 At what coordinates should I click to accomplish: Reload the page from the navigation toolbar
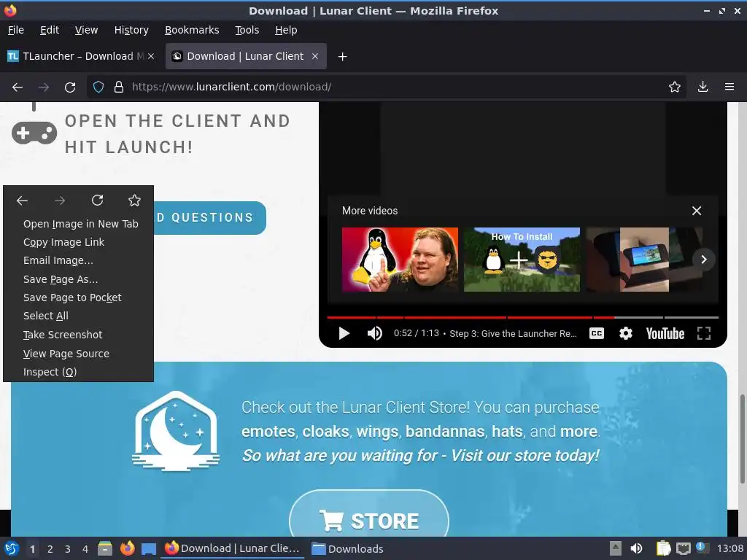point(70,87)
